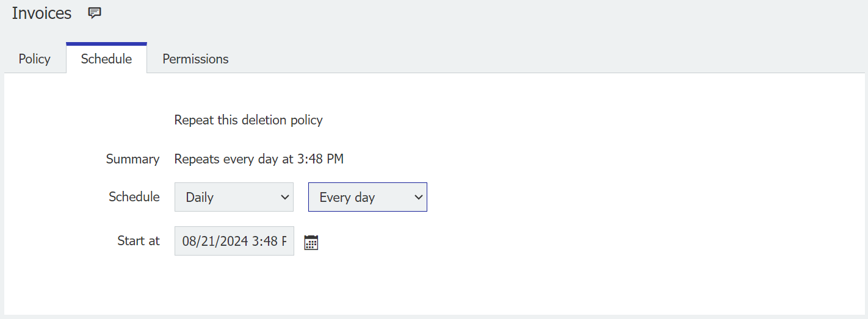Click the chevron arrow on Daily dropdown
The image size is (868, 319).
pyautogui.click(x=284, y=197)
